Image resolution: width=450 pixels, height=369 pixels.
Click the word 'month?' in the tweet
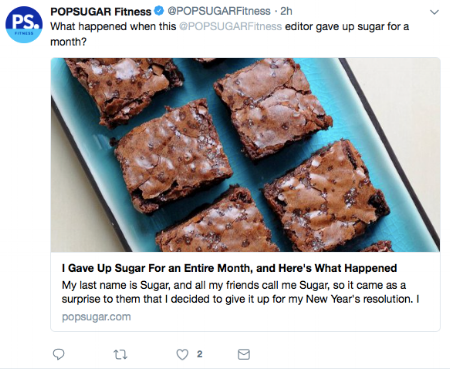coord(68,42)
